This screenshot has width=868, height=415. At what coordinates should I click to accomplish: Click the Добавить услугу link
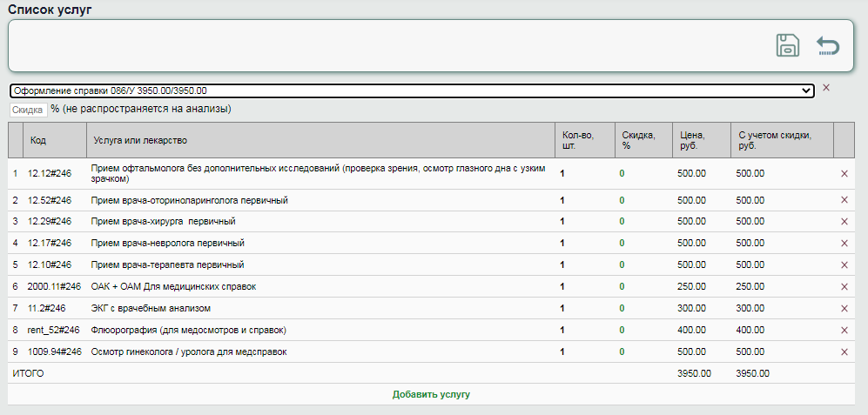tap(431, 394)
